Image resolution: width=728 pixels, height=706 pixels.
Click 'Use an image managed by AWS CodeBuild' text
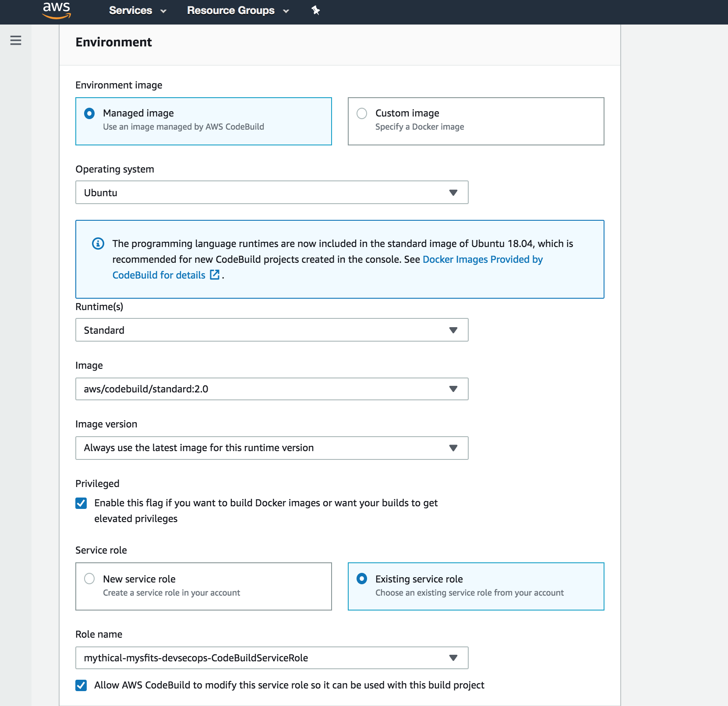coord(184,127)
